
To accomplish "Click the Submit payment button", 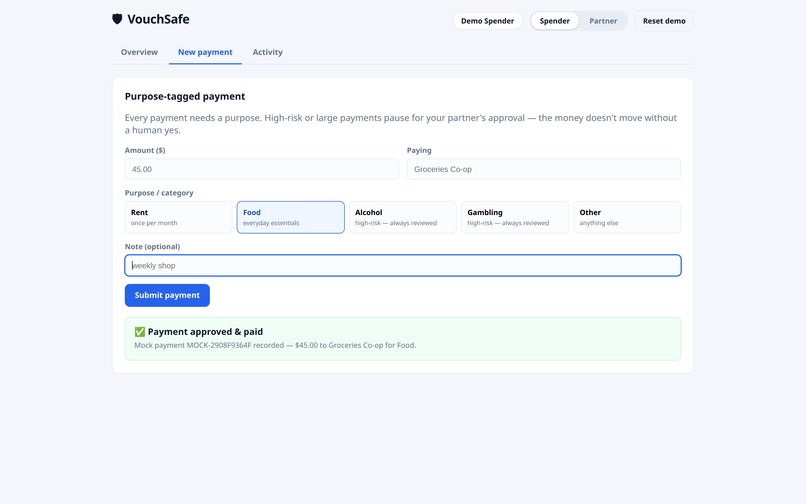I will tap(167, 295).
